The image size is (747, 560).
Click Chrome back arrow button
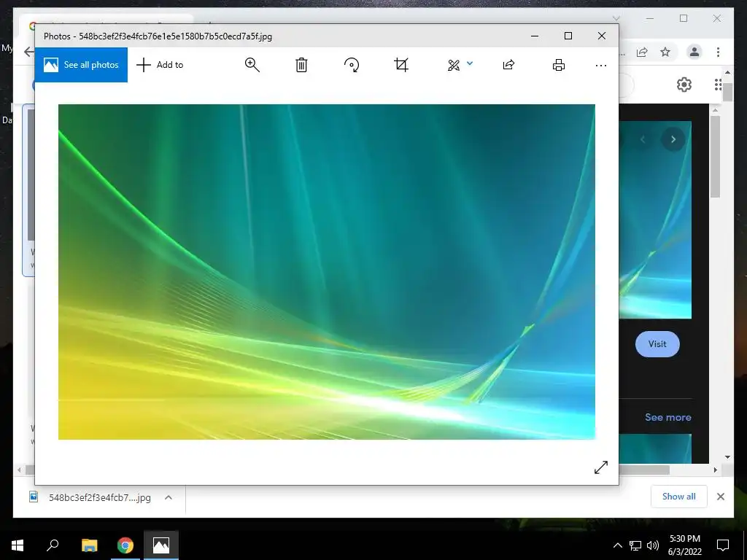29,52
